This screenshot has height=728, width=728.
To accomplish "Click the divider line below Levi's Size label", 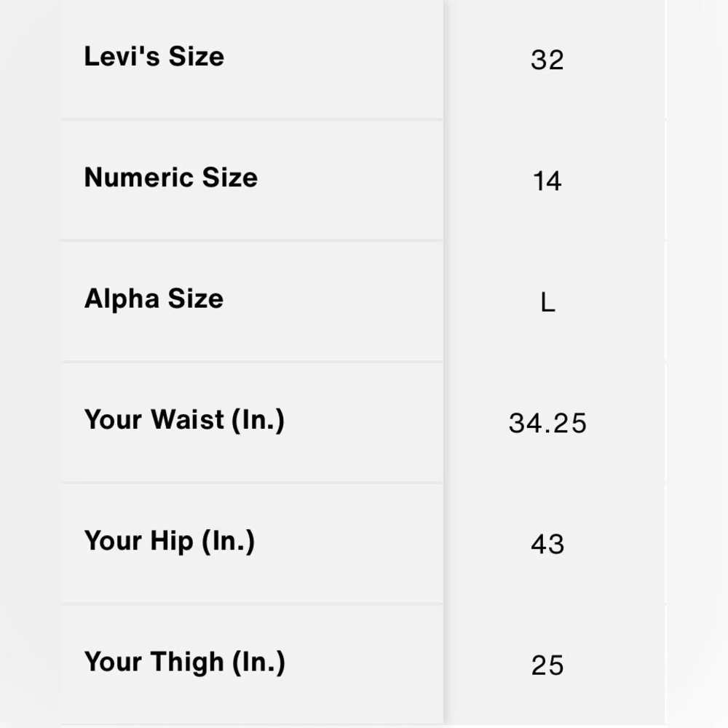I will pyautogui.click(x=251, y=119).
